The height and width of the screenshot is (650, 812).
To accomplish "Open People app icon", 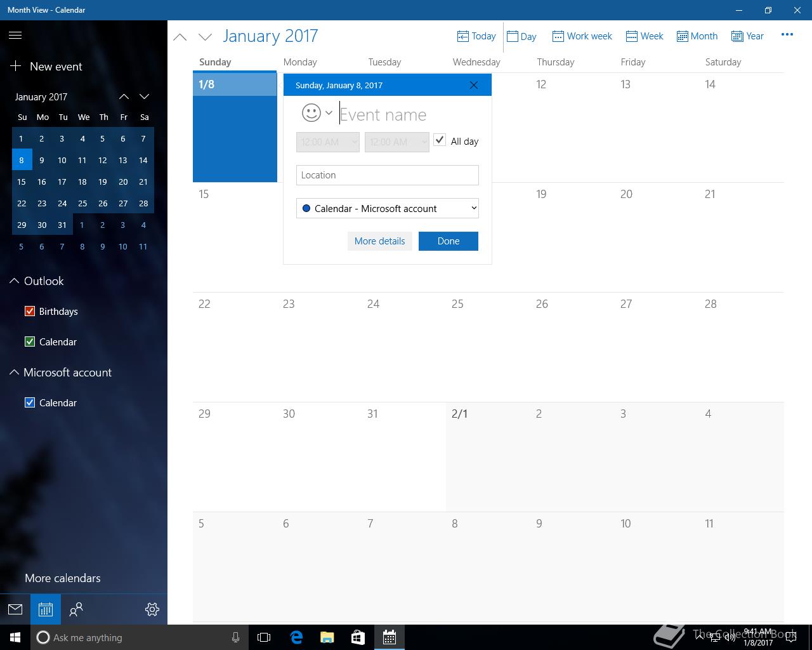I will [x=76, y=609].
